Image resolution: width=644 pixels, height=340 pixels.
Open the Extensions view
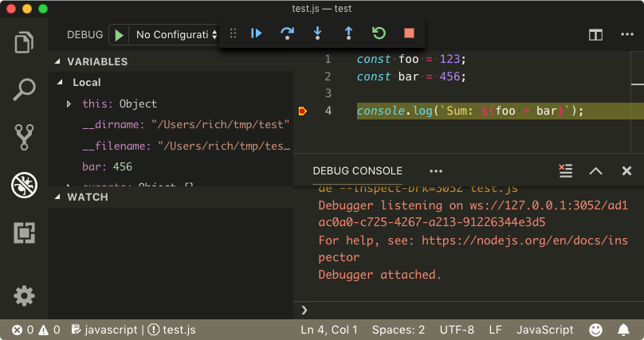pyautogui.click(x=24, y=233)
